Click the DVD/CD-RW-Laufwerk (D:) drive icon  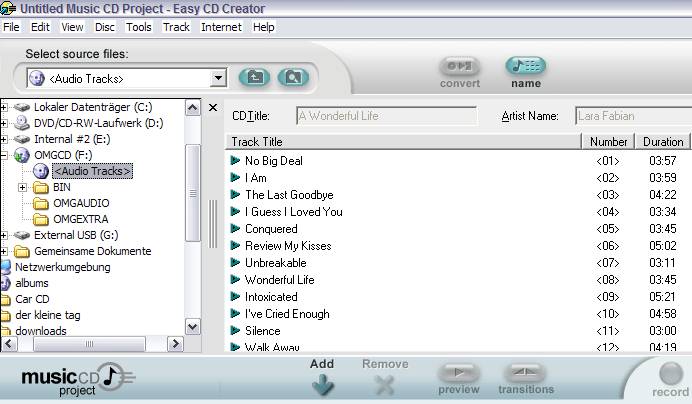pos(22,123)
